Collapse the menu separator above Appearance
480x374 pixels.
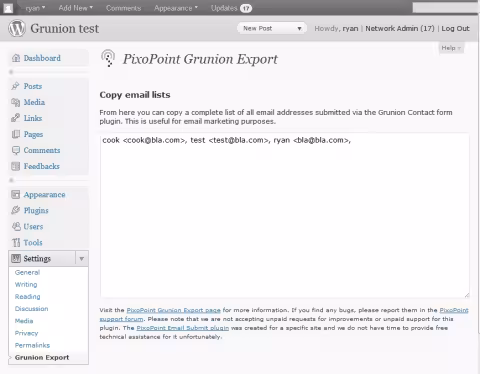click(x=48, y=180)
